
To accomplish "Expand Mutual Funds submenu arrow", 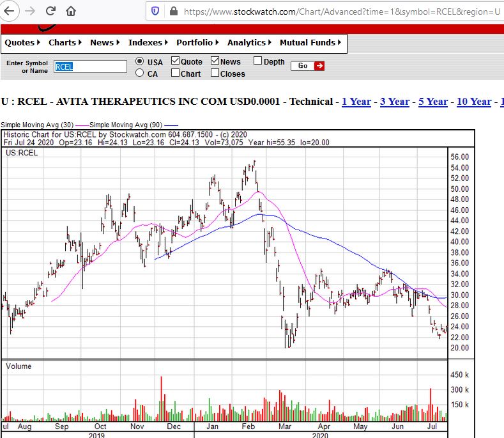I will point(339,42).
